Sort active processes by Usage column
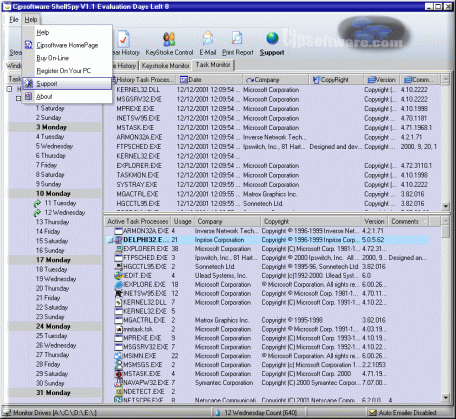Image resolution: width=456 pixels, height=419 pixels. (x=182, y=221)
